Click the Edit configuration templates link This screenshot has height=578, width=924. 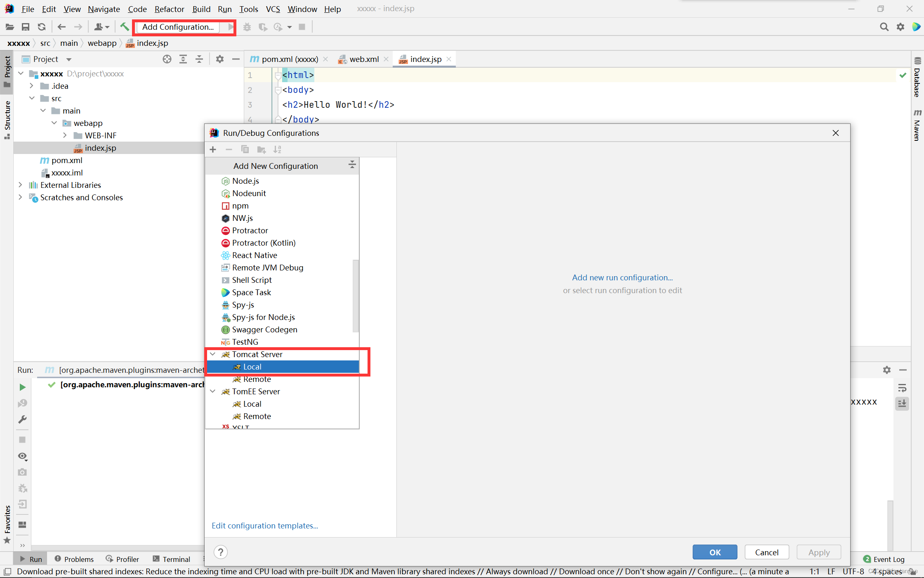pos(265,526)
